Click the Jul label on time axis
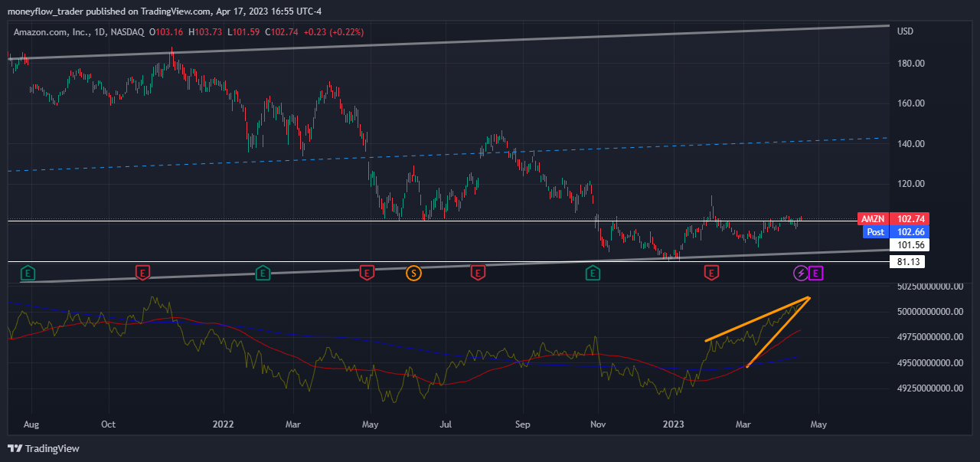The image size is (980, 462). (x=446, y=424)
